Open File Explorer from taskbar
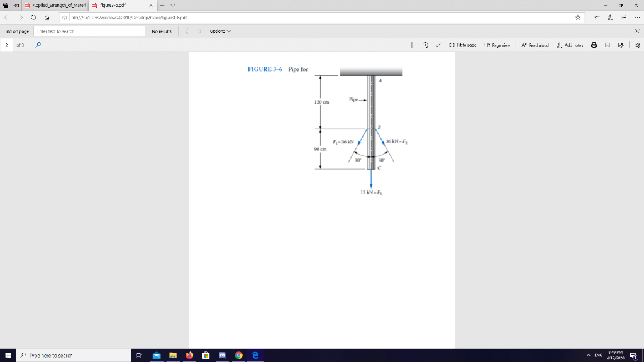The height and width of the screenshot is (362, 644). pos(173,356)
